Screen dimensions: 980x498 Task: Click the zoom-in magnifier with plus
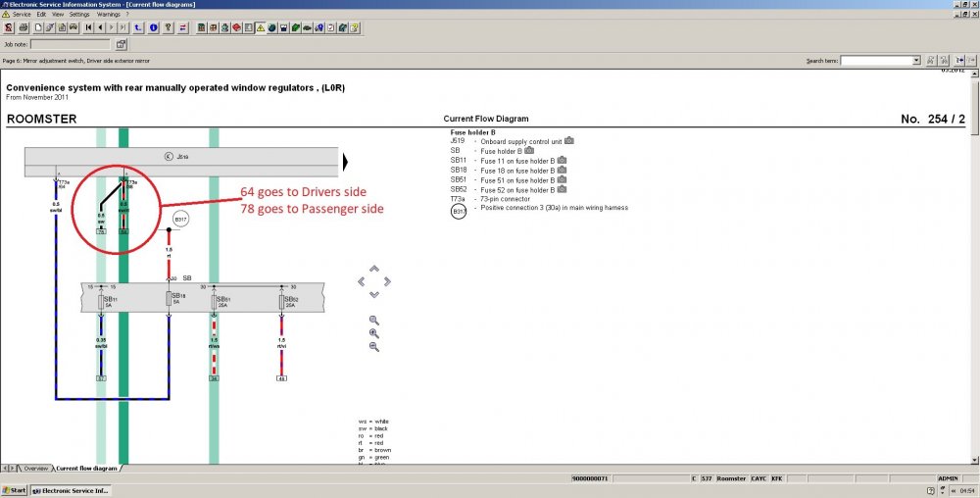click(x=374, y=333)
